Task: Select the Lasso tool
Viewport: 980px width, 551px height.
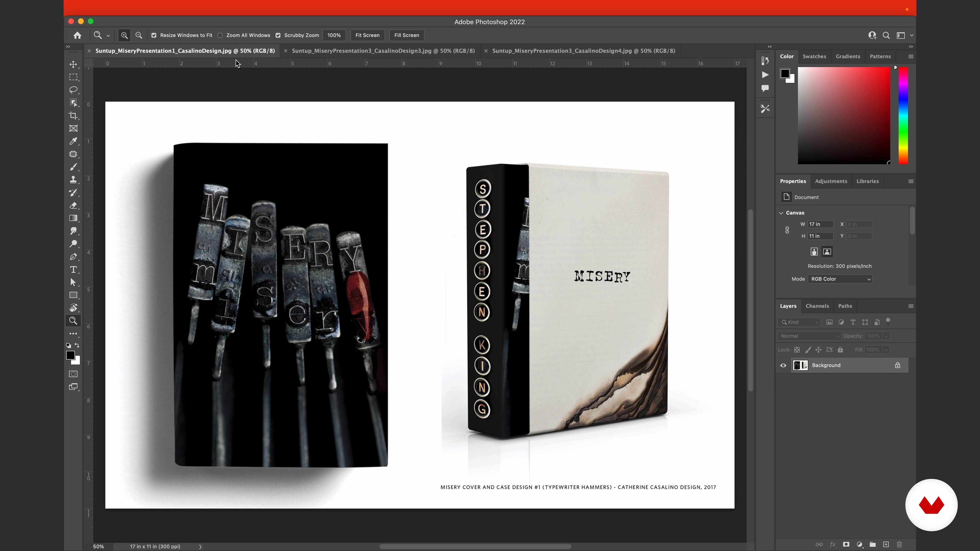Action: pyautogui.click(x=73, y=90)
